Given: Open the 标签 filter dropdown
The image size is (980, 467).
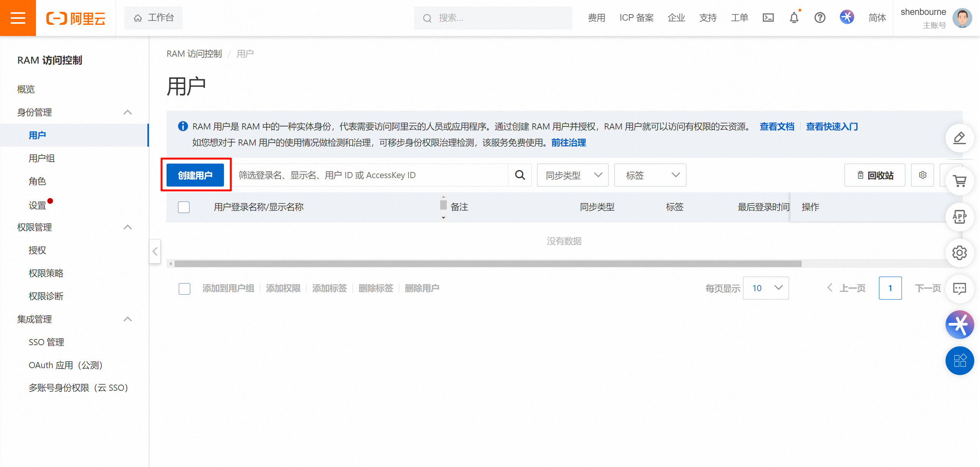Looking at the screenshot, I should click(650, 175).
